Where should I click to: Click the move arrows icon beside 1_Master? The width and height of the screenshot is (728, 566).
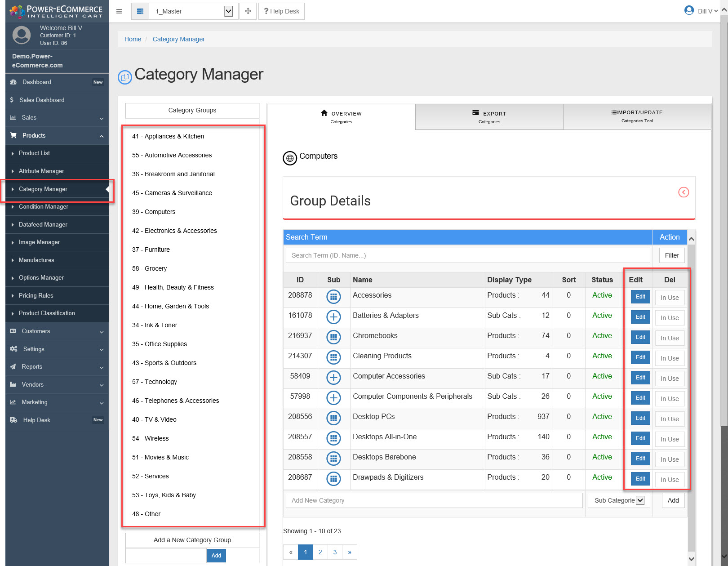248,11
